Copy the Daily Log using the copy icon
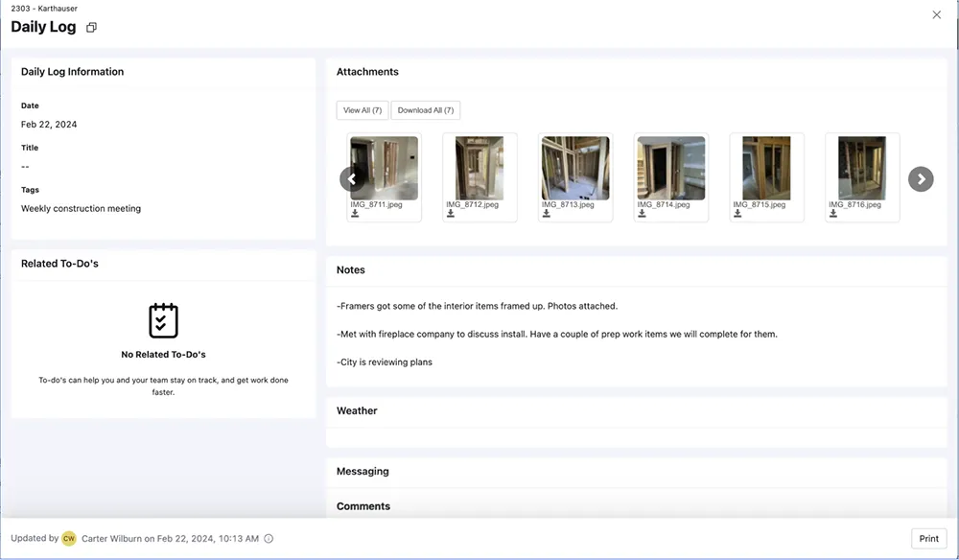The width and height of the screenshot is (959, 560). coord(91,27)
